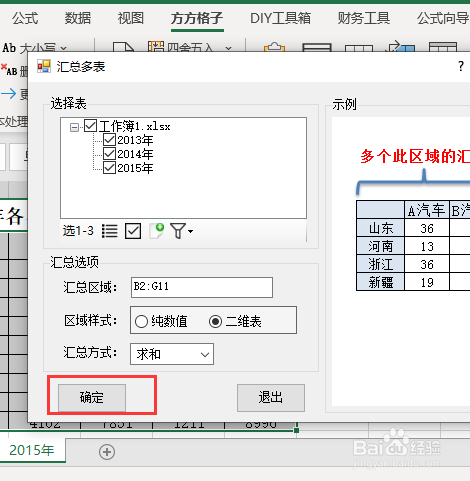Click the blue arrow icon in ribbon
Viewport: 470px width, 481px height.
(x=8, y=94)
